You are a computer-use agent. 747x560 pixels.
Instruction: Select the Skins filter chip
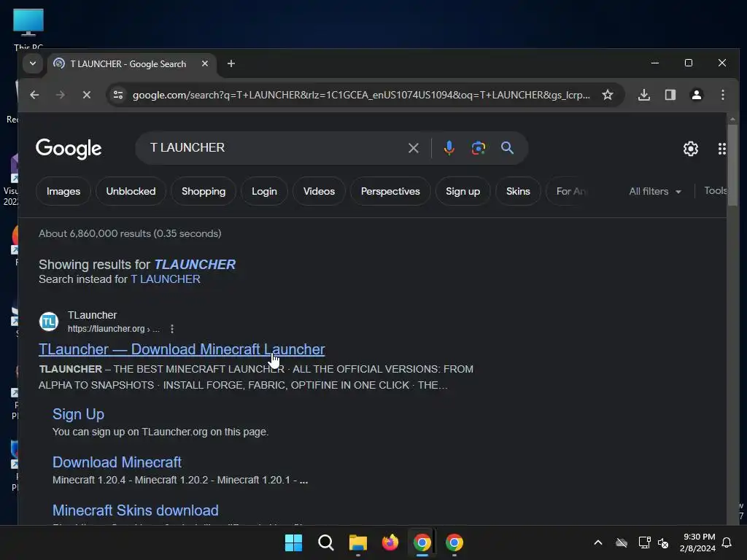tap(518, 191)
